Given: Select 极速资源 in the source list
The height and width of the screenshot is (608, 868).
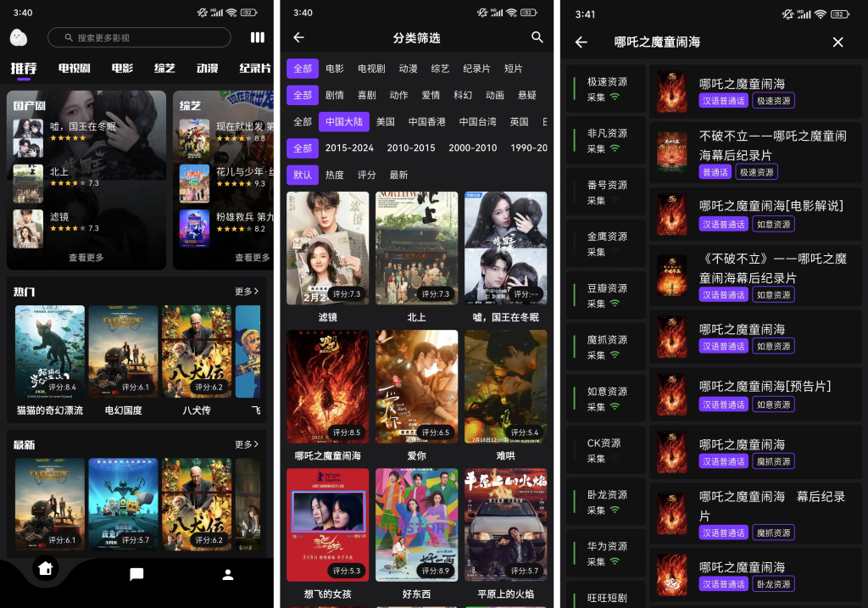Looking at the screenshot, I should coord(605,89).
